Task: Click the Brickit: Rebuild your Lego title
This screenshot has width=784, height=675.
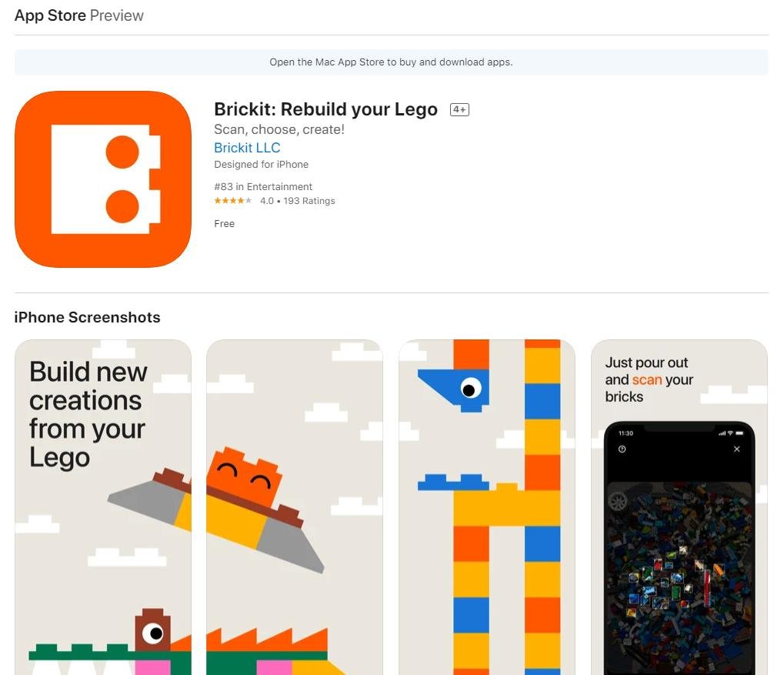Action: (326, 109)
